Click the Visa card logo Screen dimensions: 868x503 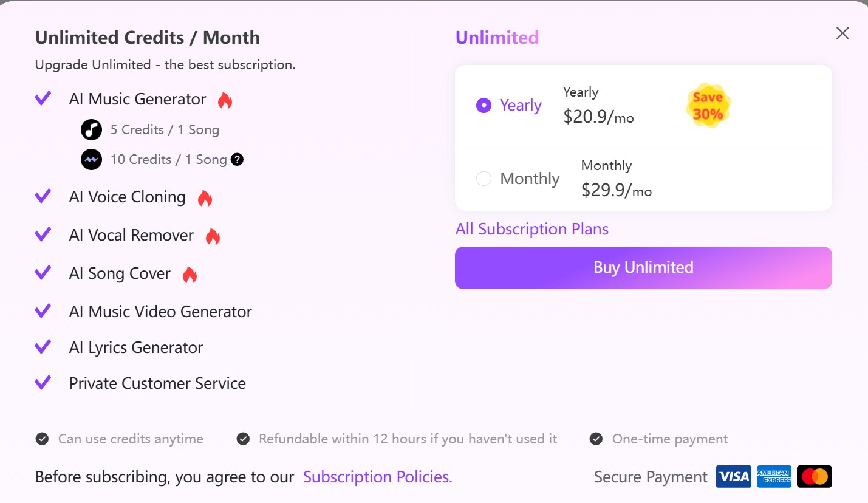pyautogui.click(x=734, y=477)
